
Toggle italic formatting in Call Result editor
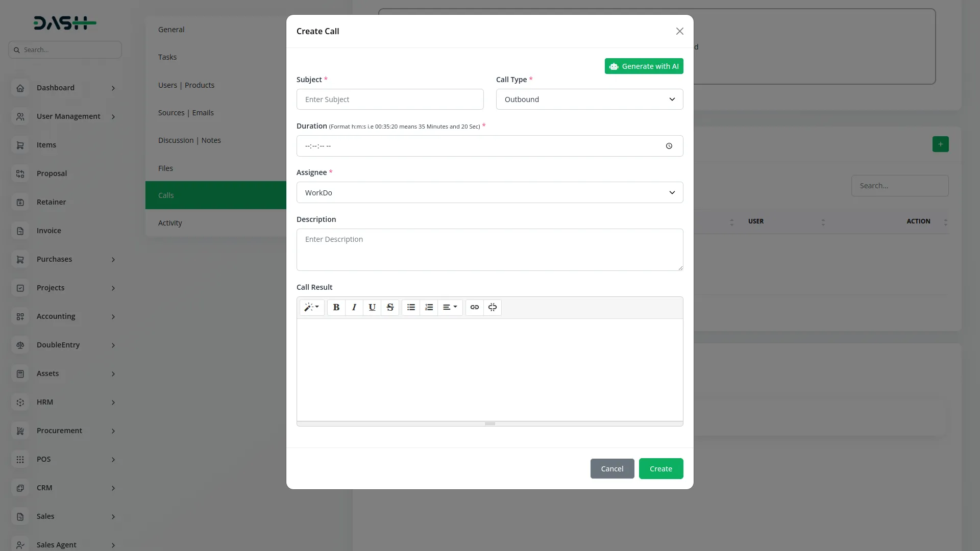point(354,307)
